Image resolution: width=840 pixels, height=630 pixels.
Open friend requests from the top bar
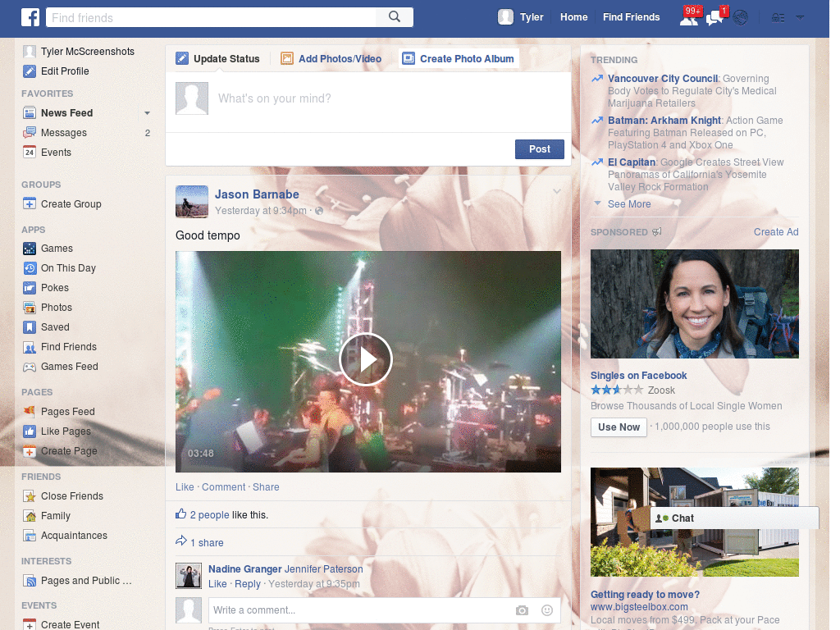coord(690,16)
